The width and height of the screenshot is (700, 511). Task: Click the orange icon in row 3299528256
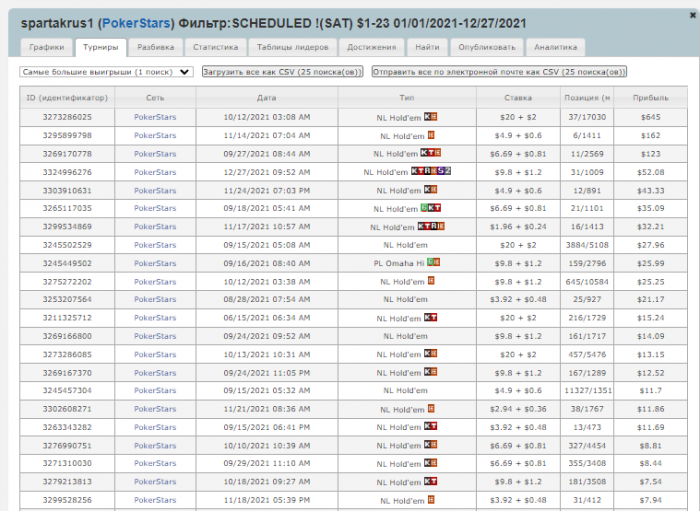point(431,499)
